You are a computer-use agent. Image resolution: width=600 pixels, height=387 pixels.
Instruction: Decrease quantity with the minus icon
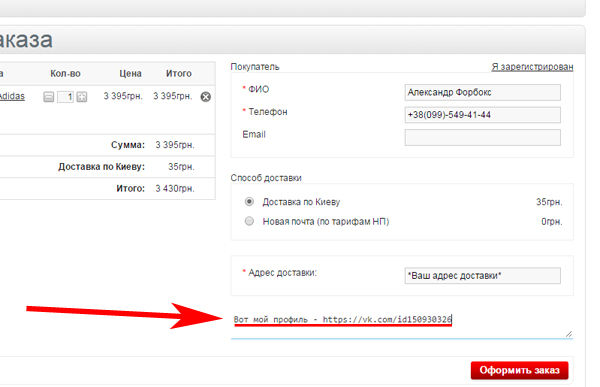point(48,97)
